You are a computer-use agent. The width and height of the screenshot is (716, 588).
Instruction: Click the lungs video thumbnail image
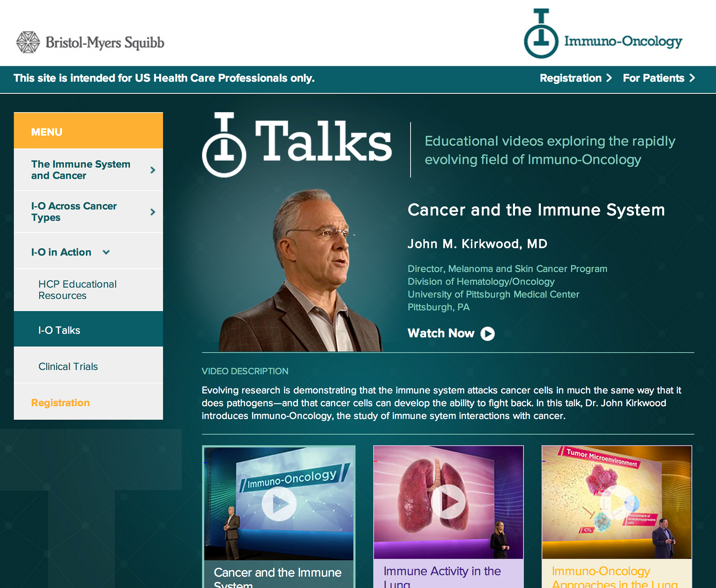point(448,502)
